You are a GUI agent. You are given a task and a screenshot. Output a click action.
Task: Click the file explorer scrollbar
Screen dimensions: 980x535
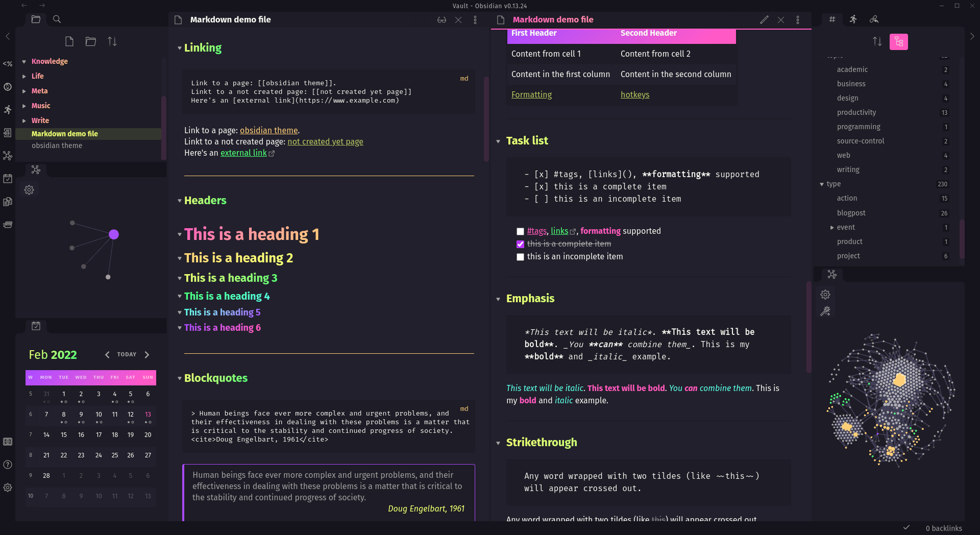coord(164,128)
